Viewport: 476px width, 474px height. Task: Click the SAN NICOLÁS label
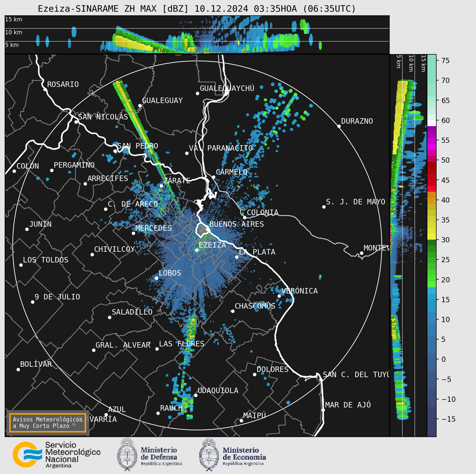click(x=103, y=117)
